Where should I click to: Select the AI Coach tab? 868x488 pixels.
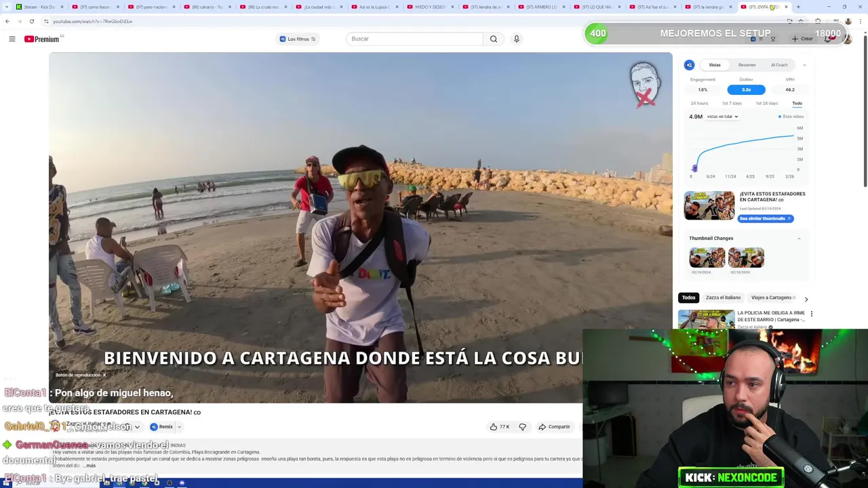pos(779,65)
